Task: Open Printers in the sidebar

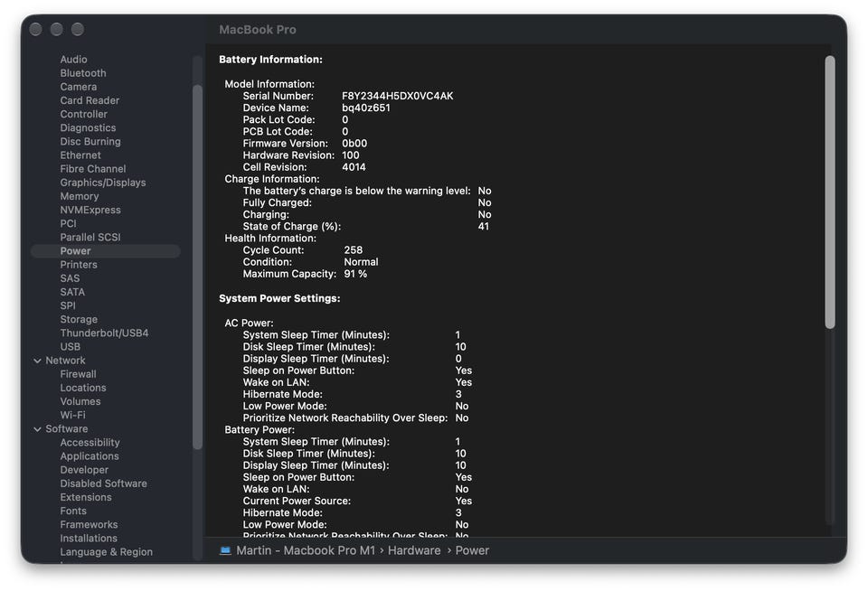Action: point(79,265)
